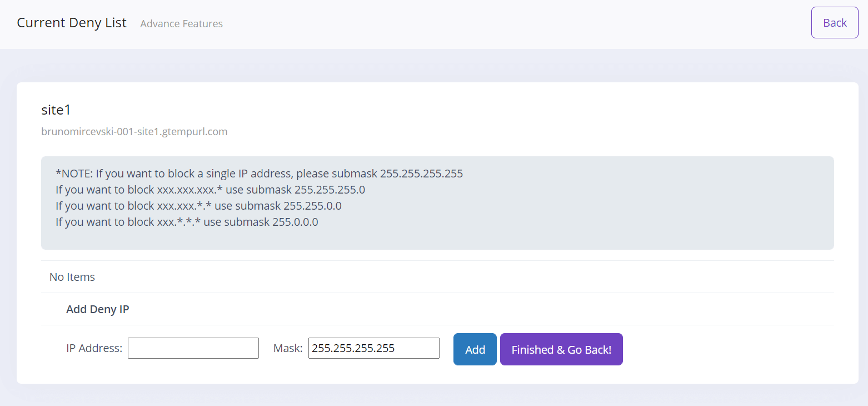Screen dimensions: 868x406
Task: Click the Mask input field
Action: (374, 348)
